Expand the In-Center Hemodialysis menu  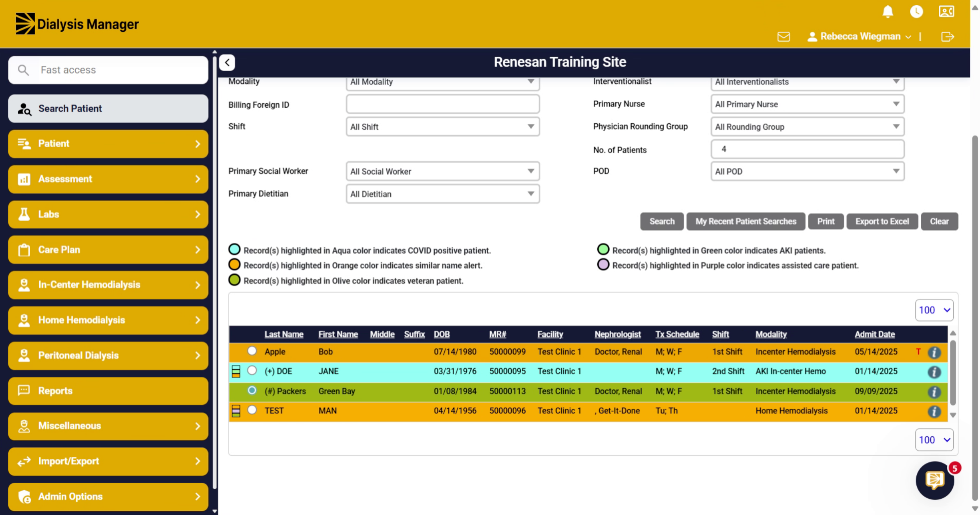[x=108, y=285]
